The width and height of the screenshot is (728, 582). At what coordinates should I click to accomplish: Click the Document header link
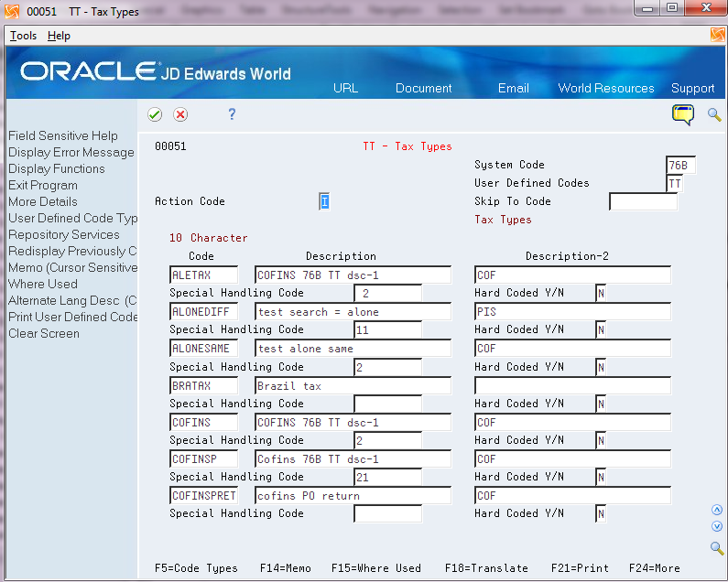point(423,88)
